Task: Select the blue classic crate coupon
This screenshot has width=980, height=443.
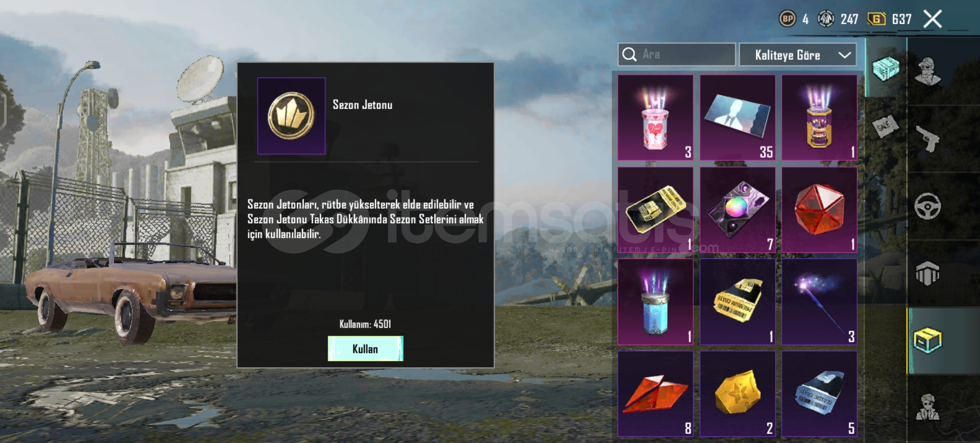Action: [819, 394]
